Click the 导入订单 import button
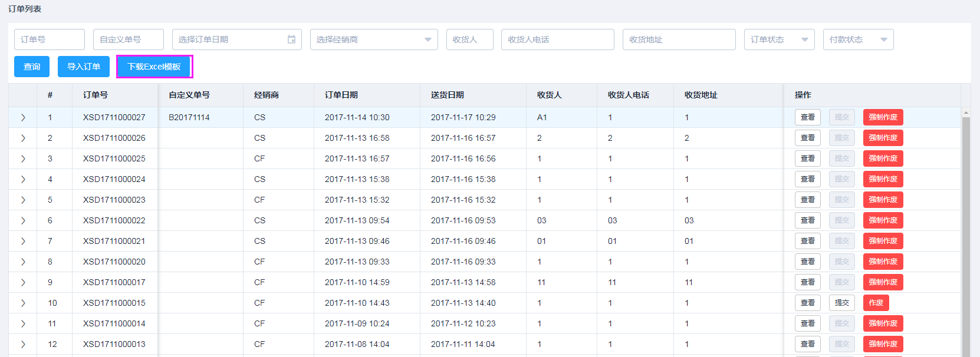 [x=84, y=67]
